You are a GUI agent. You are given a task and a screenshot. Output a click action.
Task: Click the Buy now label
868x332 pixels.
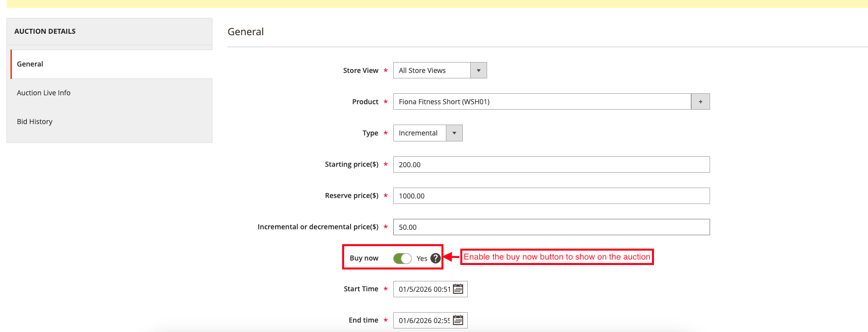pyautogui.click(x=364, y=258)
